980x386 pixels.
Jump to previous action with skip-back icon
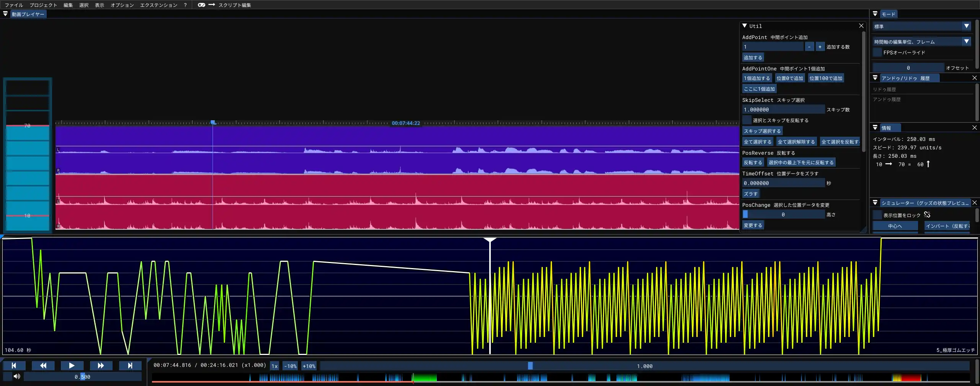[14, 366]
